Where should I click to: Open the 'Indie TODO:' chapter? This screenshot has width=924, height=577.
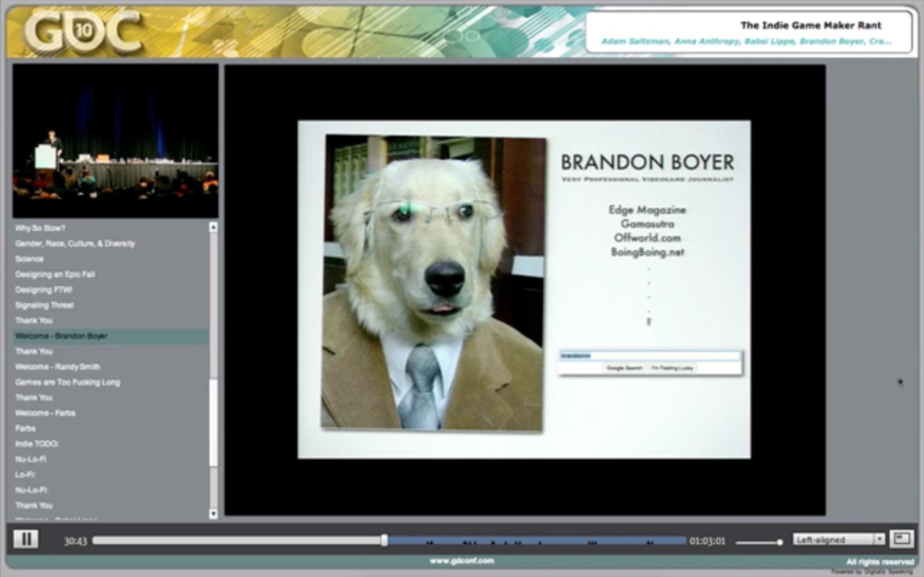36,444
